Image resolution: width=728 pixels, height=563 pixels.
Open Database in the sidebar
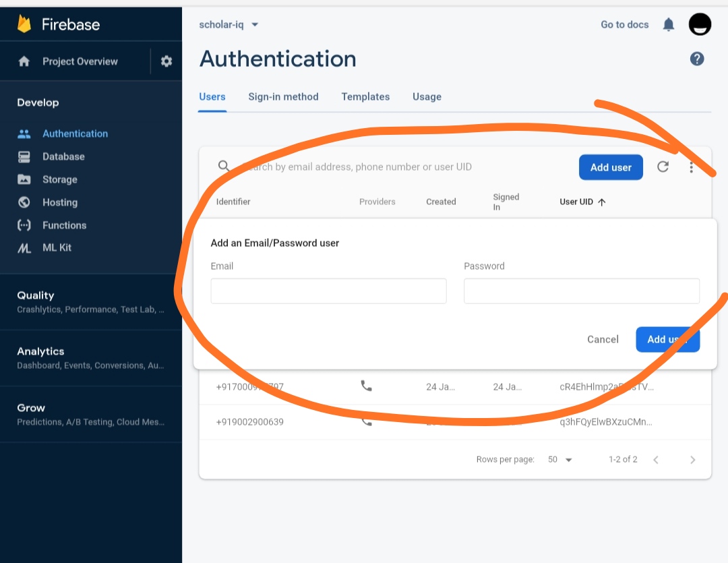tap(63, 156)
